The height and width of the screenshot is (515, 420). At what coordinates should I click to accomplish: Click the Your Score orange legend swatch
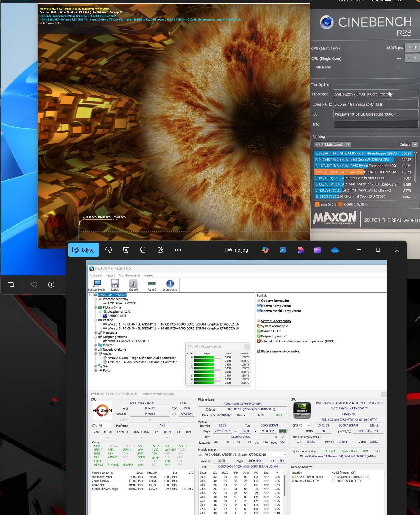pyautogui.click(x=317, y=204)
